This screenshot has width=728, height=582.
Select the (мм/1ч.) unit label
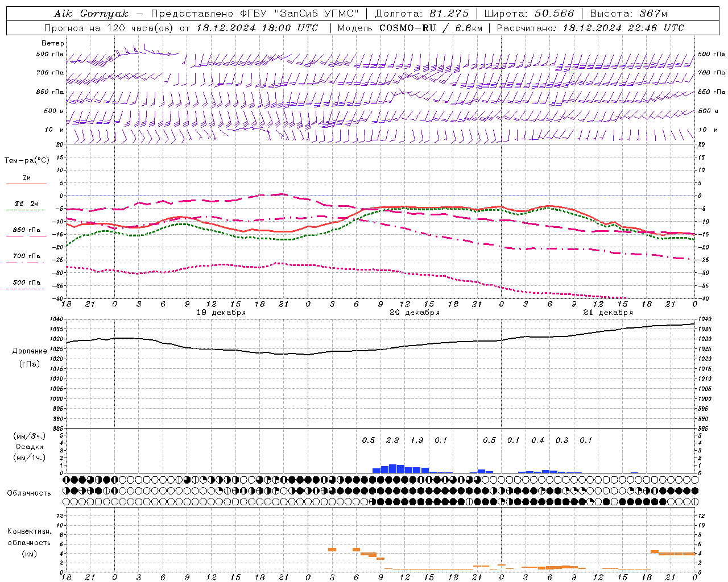click(30, 458)
